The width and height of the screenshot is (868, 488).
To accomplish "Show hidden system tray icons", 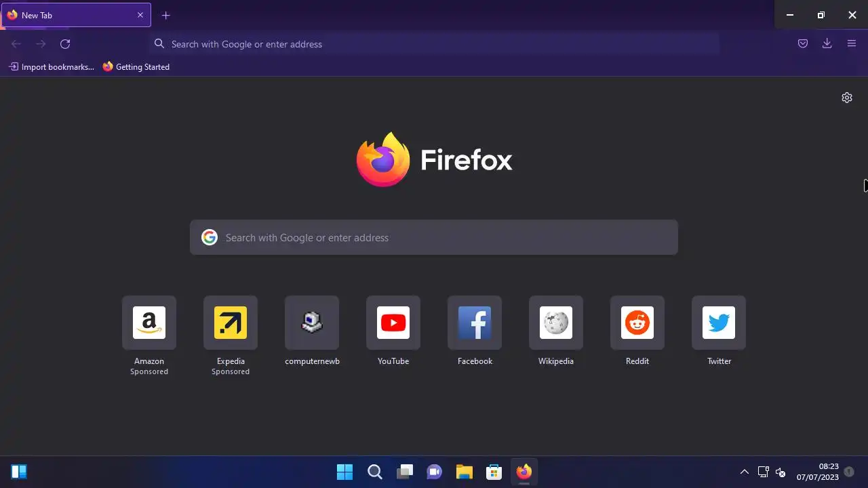I will point(744,472).
